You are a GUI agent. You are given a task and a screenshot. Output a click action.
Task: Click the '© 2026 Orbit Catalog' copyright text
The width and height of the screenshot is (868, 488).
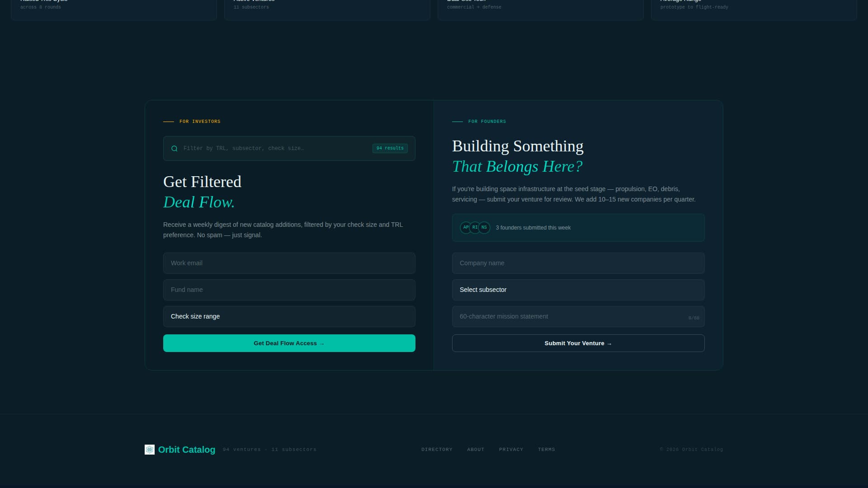[691, 450]
